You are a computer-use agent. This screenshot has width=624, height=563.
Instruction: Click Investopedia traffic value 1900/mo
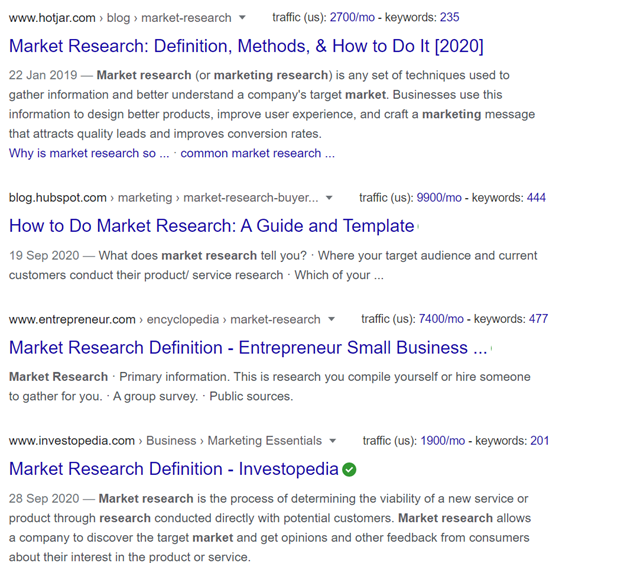[443, 441]
